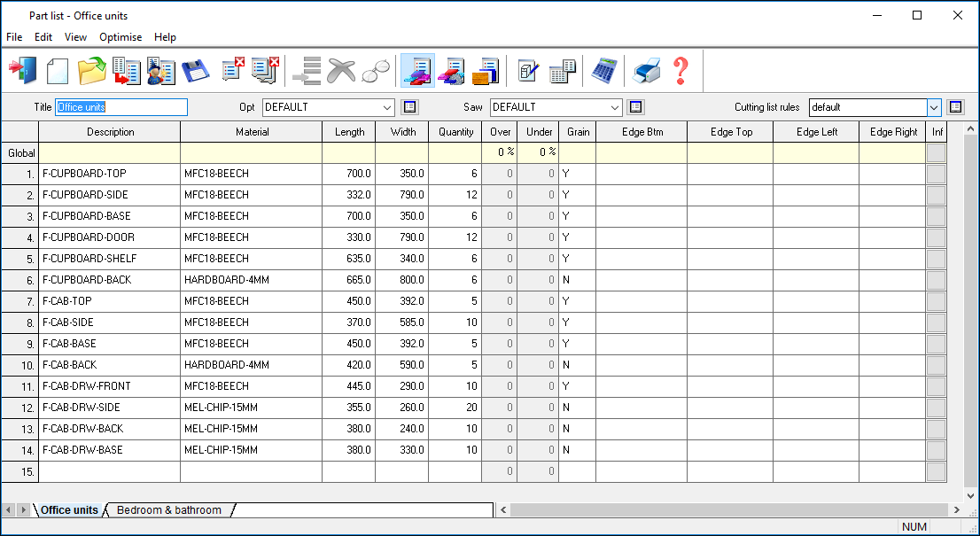Click the horizontal scrollbar right arrow
Image resolution: width=980 pixels, height=536 pixels.
956,509
